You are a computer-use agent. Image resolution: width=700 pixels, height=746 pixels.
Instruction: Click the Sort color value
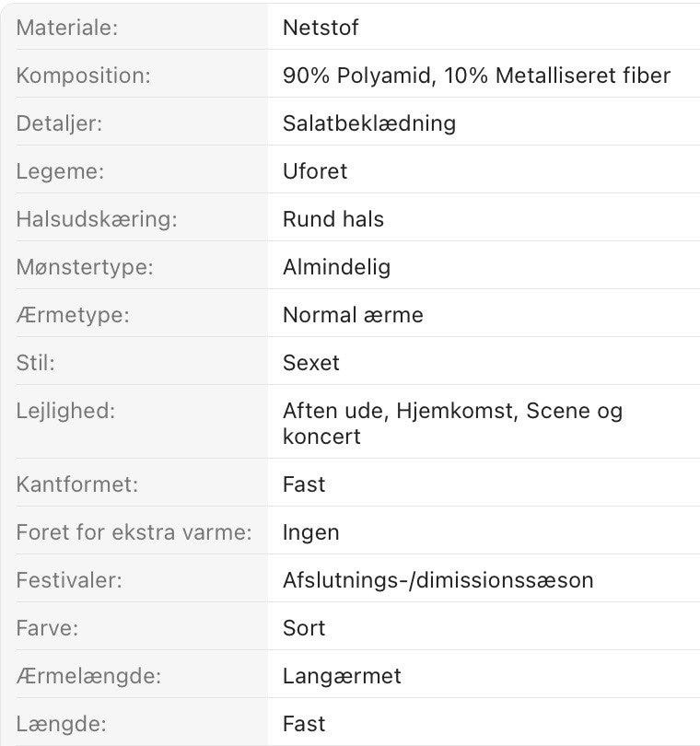coord(305,628)
